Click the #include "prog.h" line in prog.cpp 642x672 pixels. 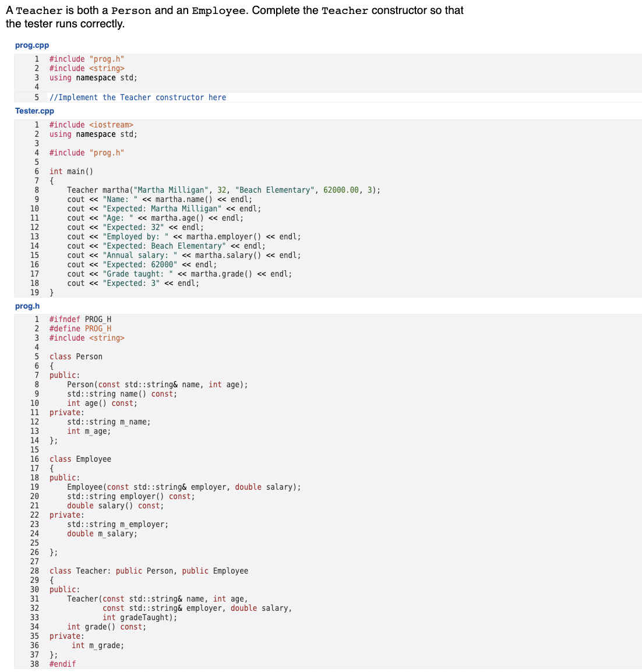pos(86,59)
